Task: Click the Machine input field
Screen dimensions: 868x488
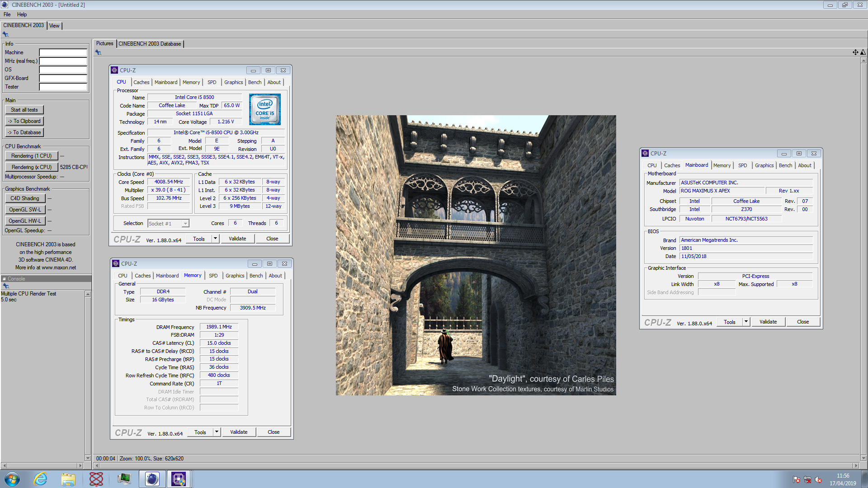Action: (x=63, y=52)
